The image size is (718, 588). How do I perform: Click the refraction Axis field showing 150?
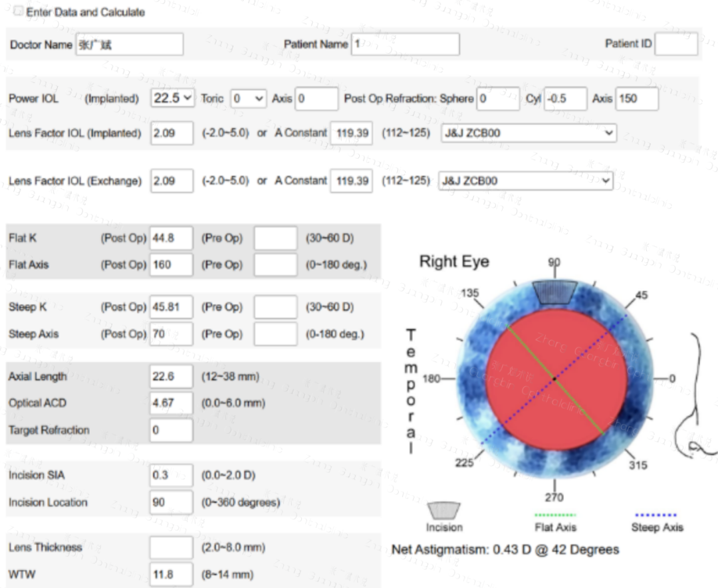pos(637,98)
